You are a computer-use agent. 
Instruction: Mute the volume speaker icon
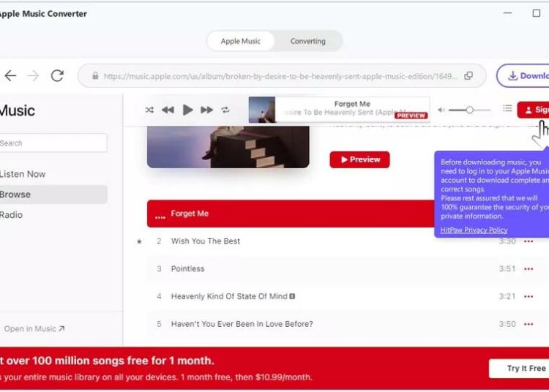point(441,110)
